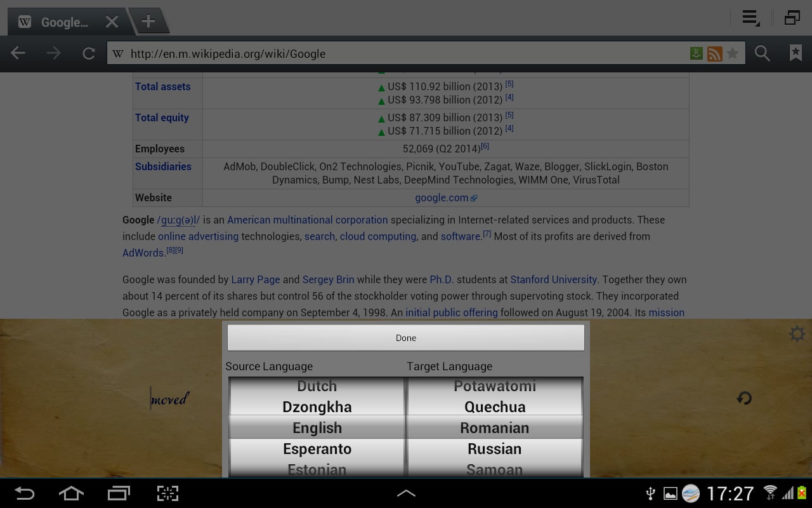Star this page as favorite
The width and height of the screenshot is (812, 508).
tap(733, 53)
